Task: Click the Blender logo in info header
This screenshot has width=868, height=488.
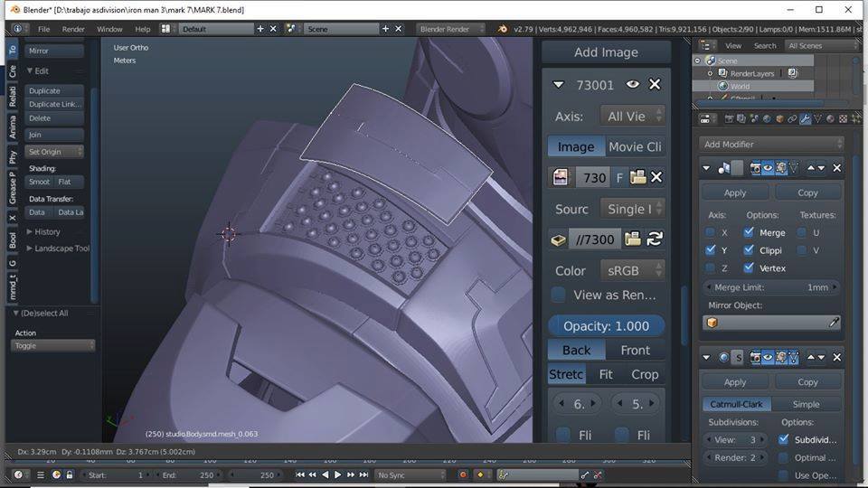Action: coord(503,29)
